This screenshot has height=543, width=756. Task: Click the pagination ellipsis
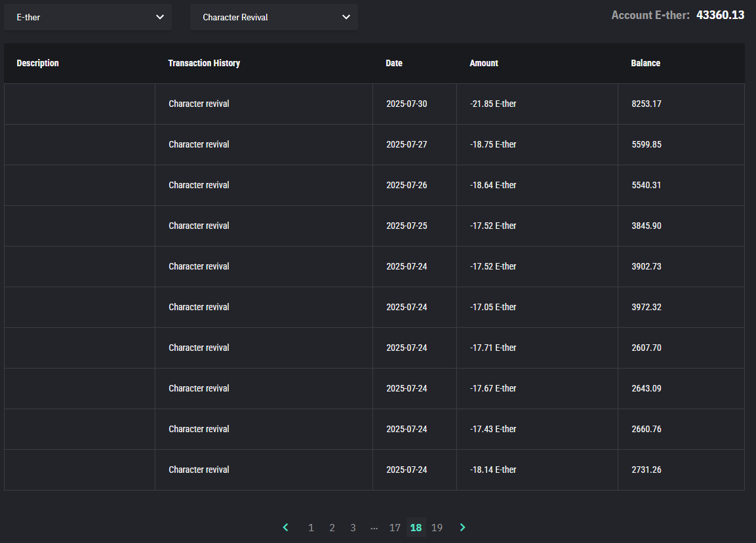pyautogui.click(x=374, y=527)
